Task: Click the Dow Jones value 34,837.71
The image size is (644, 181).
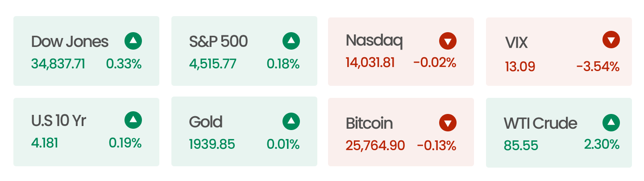Action: 58,64
